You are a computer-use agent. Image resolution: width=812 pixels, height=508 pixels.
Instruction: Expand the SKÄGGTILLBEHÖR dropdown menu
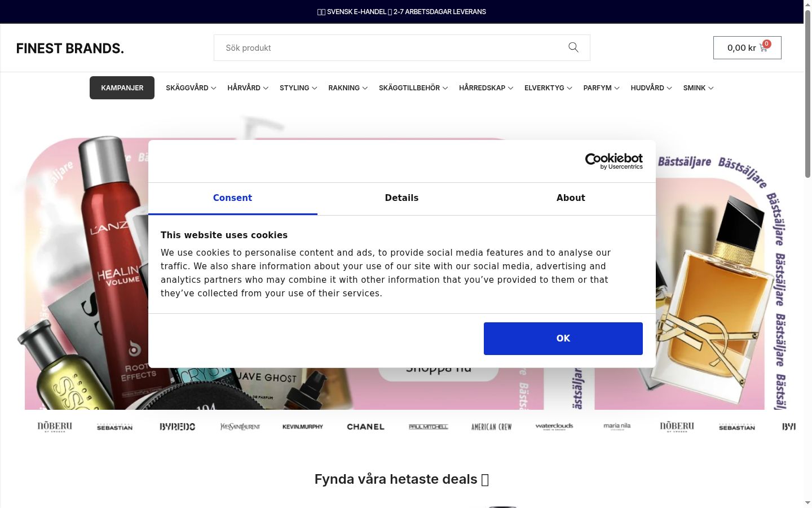click(x=413, y=87)
